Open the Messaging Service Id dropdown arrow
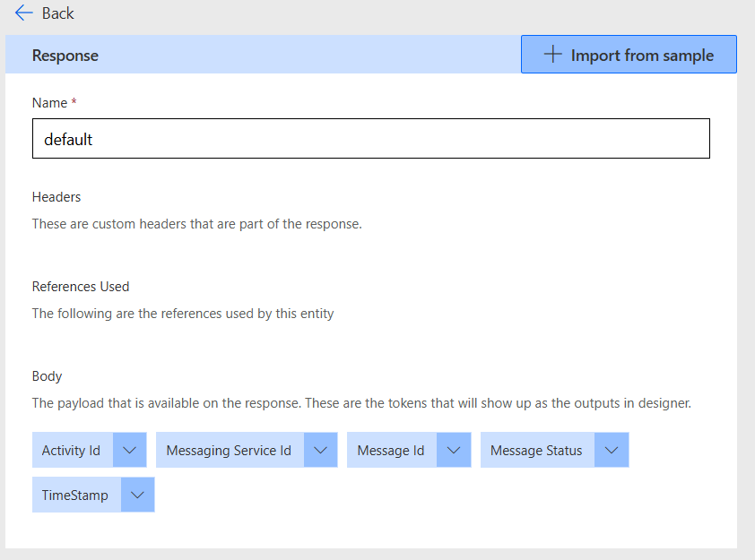755x560 pixels. 320,451
